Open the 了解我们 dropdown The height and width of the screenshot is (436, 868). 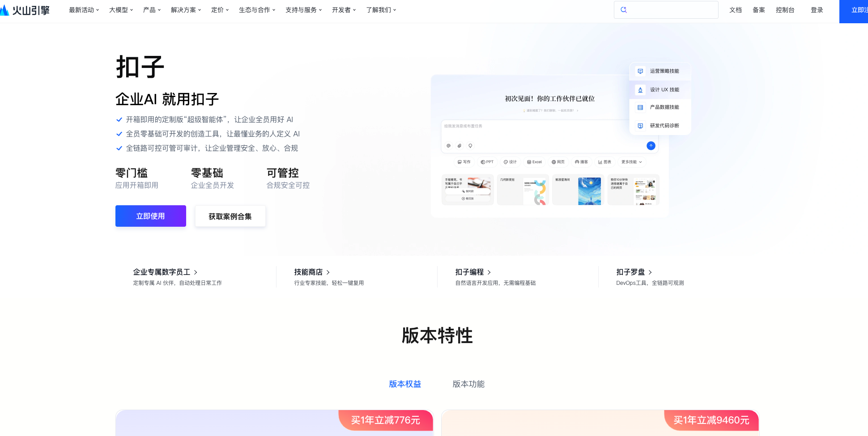pos(381,10)
